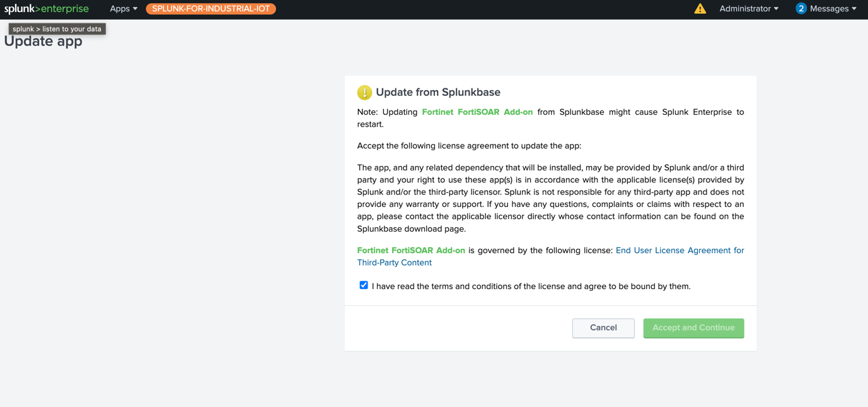Click Fortinet FortiSOAR Add-on in license line
The image size is (868, 407).
tap(411, 251)
